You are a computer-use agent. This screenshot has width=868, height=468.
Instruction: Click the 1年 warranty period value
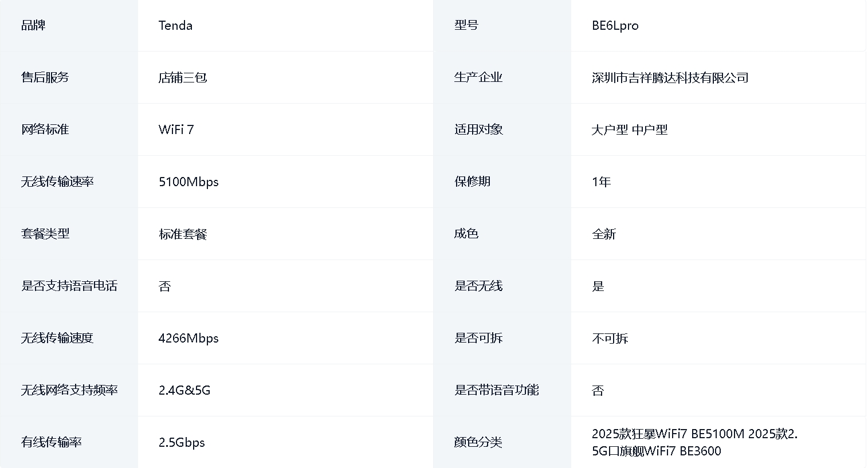coord(601,182)
